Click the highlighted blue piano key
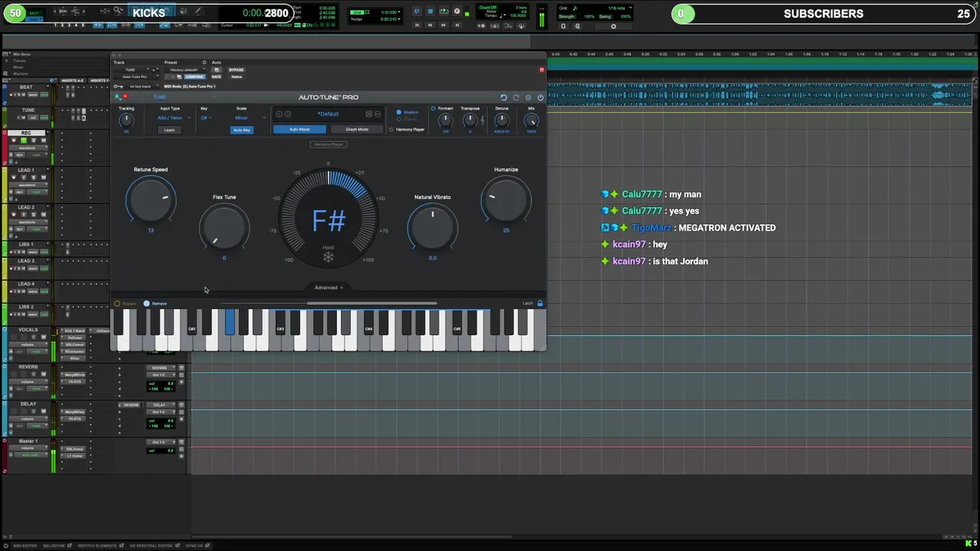This screenshot has height=551, width=980. [x=230, y=321]
